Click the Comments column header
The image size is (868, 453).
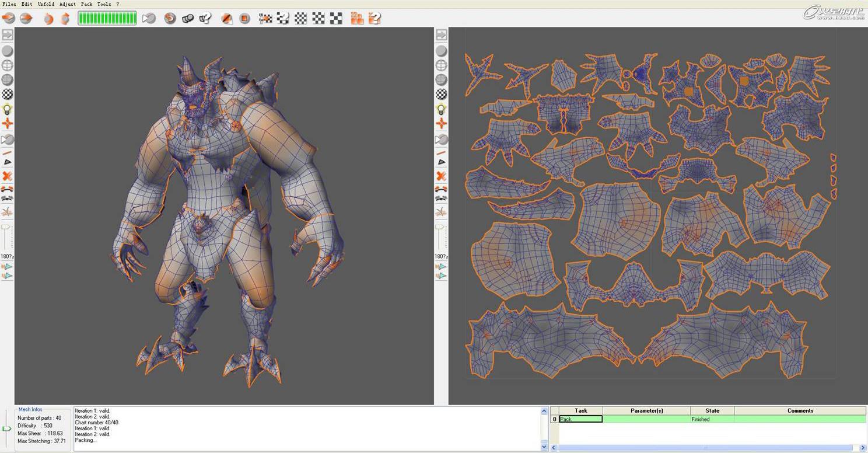[x=800, y=410]
